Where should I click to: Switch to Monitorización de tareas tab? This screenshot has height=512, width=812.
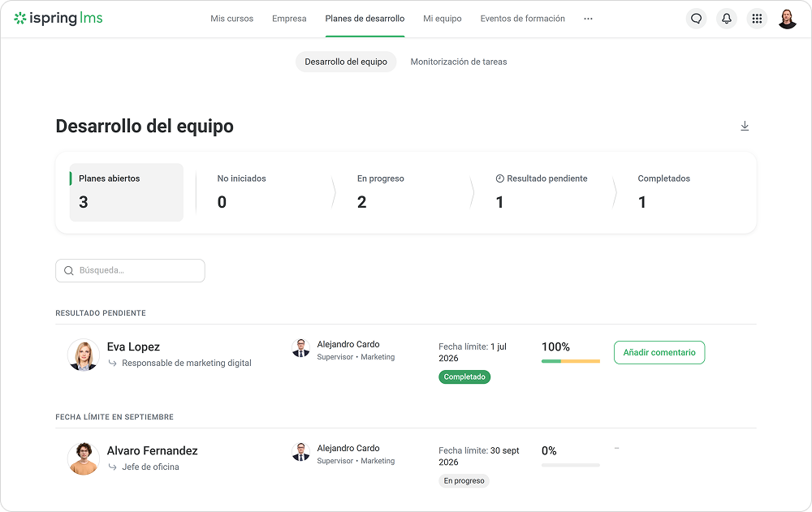pos(458,62)
